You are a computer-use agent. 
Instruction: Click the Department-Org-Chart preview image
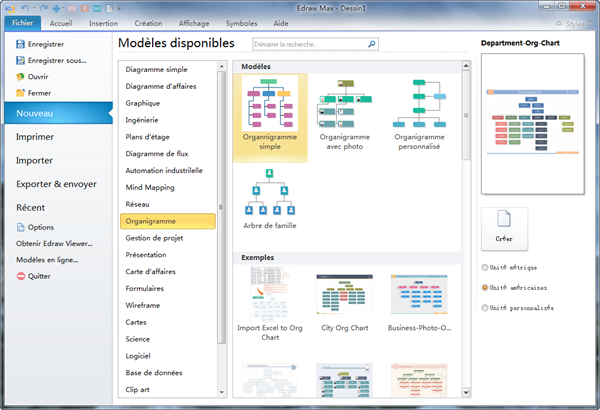coord(533,124)
